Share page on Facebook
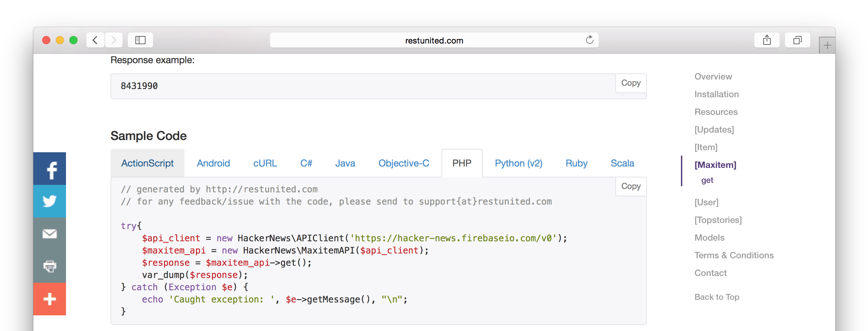 [x=50, y=169]
